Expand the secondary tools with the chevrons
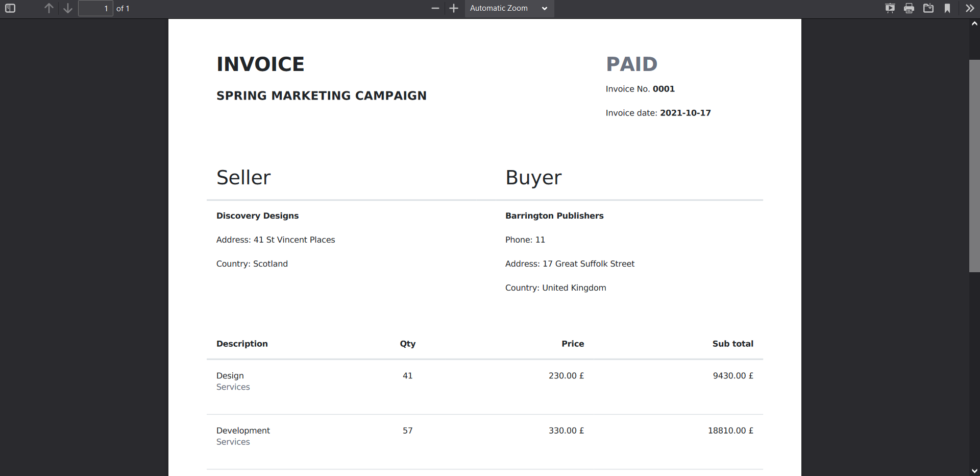Screen dimensions: 980x476 tap(970, 8)
